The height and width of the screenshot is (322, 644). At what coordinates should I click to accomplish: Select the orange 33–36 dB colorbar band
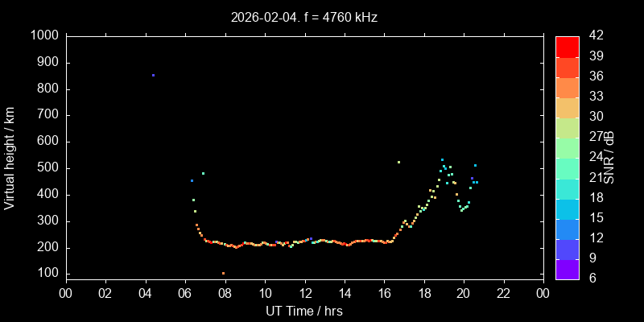point(568,87)
